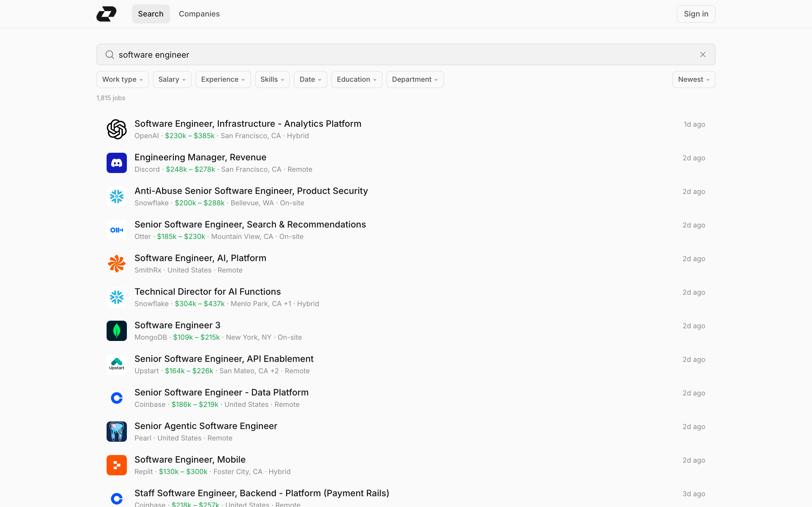Click the Discord logo icon
812x507 pixels.
tap(116, 163)
